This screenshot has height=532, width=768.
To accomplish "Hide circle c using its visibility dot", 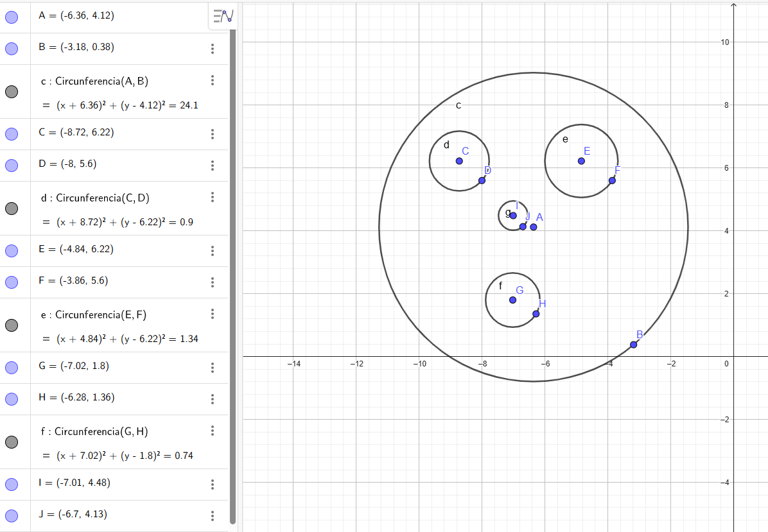I will (x=12, y=92).
